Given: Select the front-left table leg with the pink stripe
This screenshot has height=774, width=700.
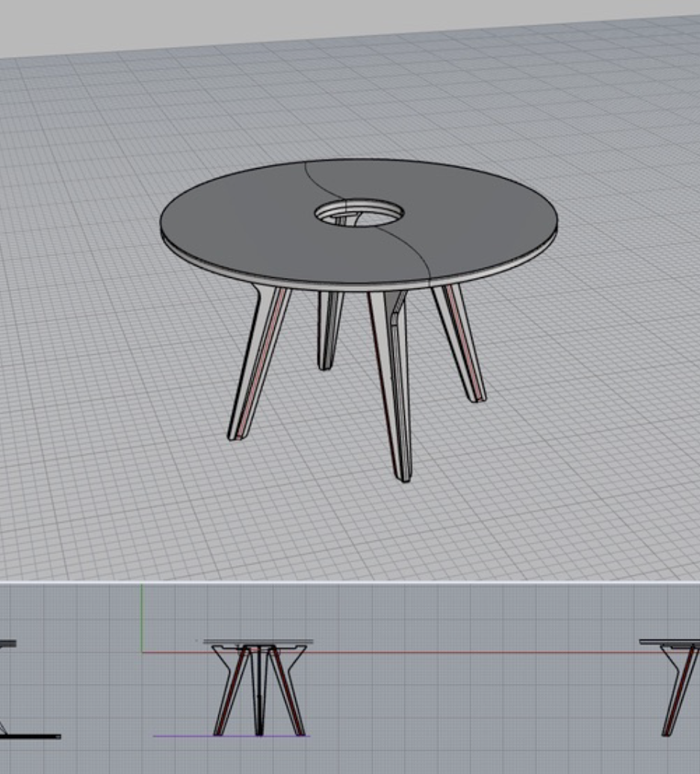Looking at the screenshot, I should [258, 363].
